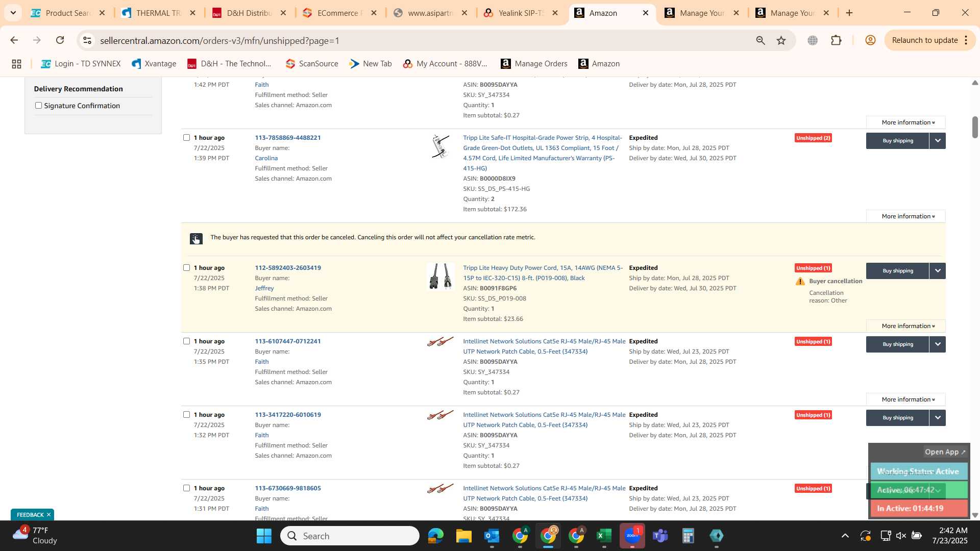This screenshot has height=551, width=980.
Task: Open order link 112-5892403-2603419
Action: coord(288,268)
